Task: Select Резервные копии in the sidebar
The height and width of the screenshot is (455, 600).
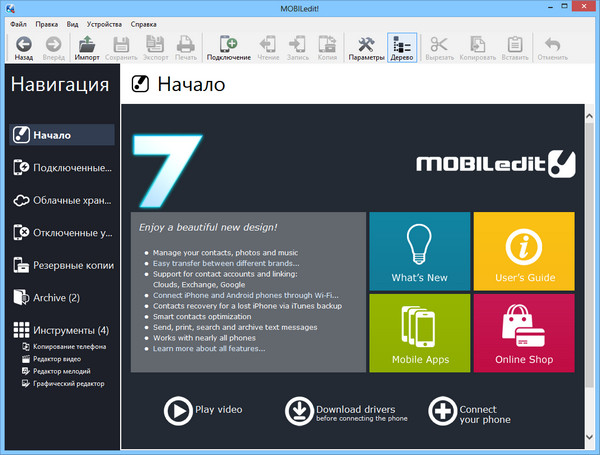Action: click(62, 265)
